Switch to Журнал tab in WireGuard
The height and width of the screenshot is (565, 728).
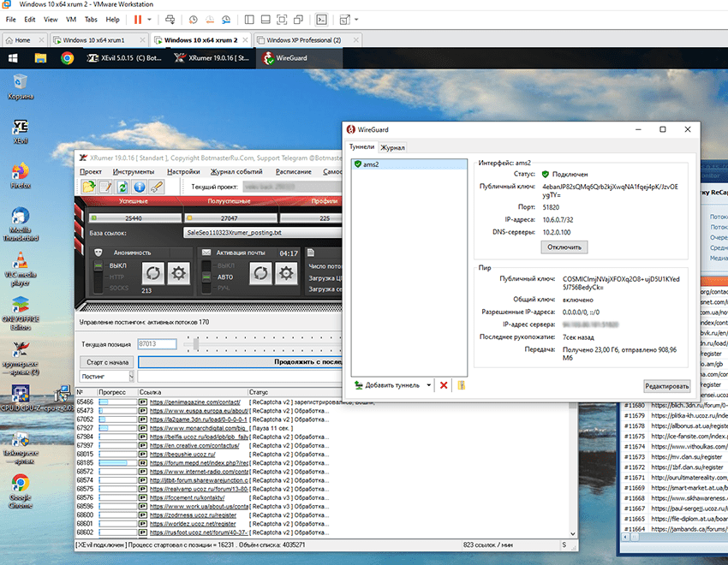(392, 147)
